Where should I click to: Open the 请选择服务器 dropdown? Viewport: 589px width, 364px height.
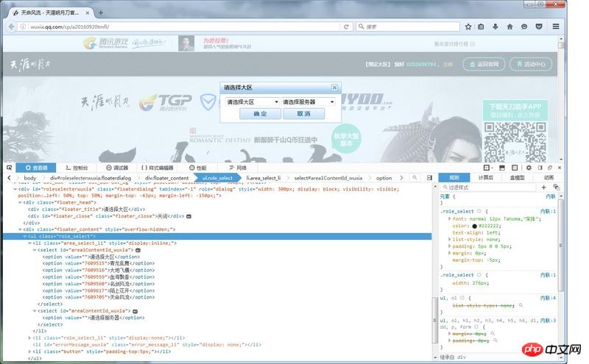coord(308,101)
